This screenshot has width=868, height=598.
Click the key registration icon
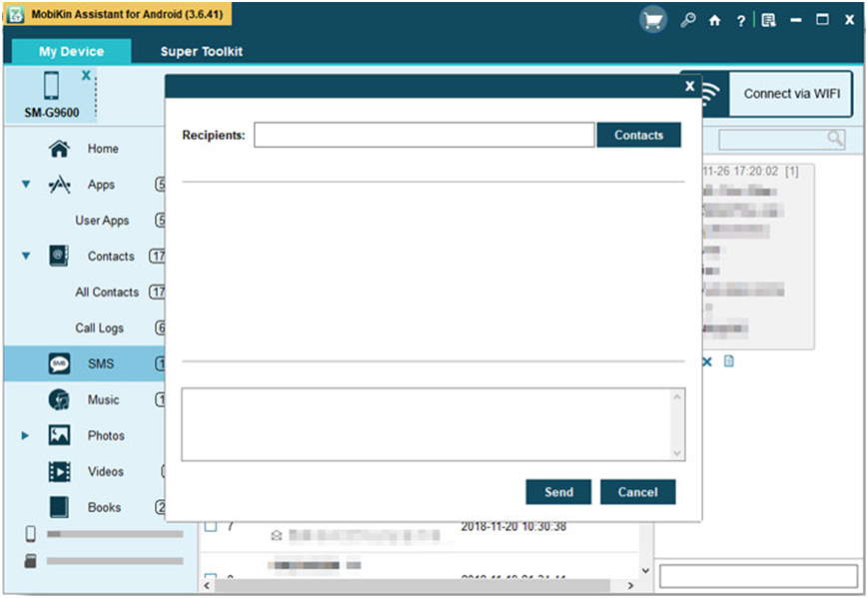(688, 20)
